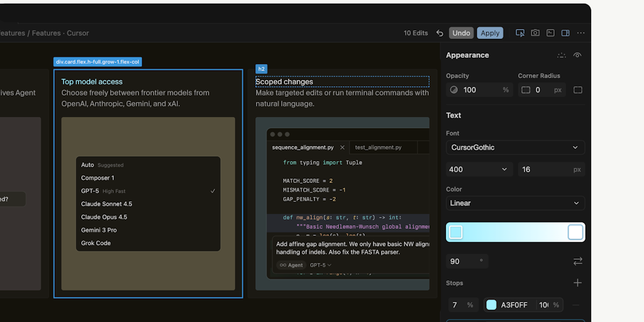Open the terminal console icon
This screenshot has height=322, width=644.
coord(550,33)
